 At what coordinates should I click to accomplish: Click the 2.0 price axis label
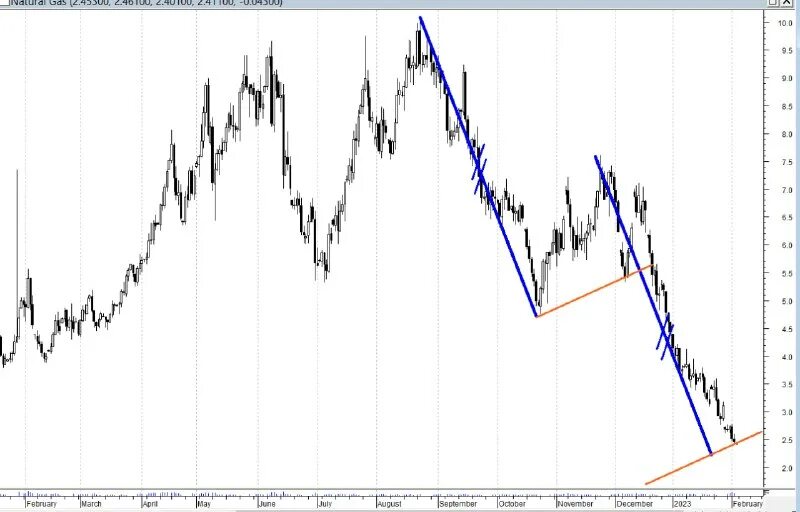click(x=786, y=468)
